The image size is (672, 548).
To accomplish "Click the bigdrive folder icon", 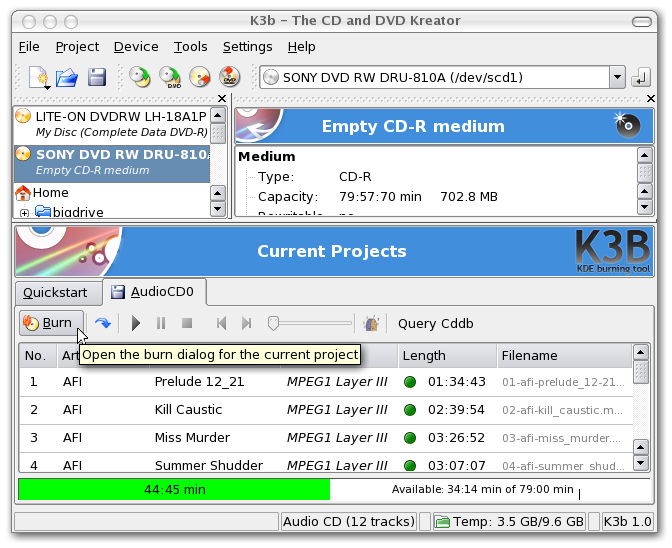I will point(43,211).
